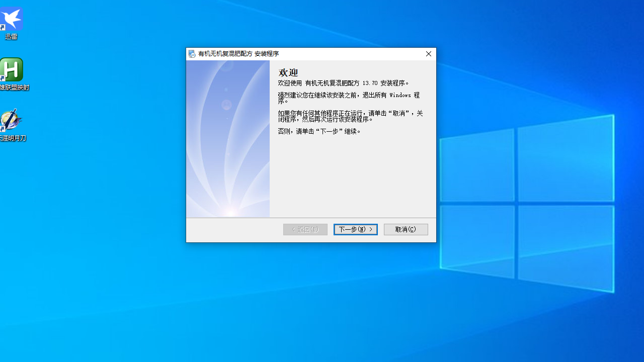Launch 迅雷 from the desktop
644x362 pixels.
pos(11,19)
